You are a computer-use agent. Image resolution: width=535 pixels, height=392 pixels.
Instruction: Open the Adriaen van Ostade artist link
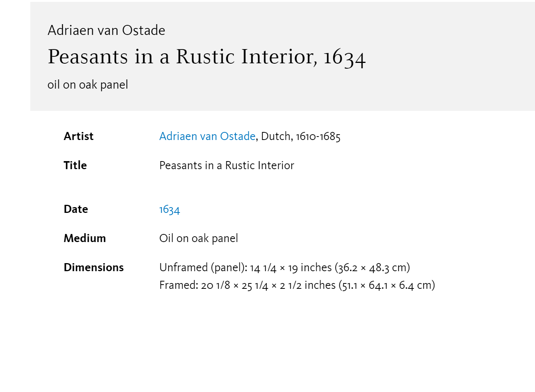click(207, 136)
